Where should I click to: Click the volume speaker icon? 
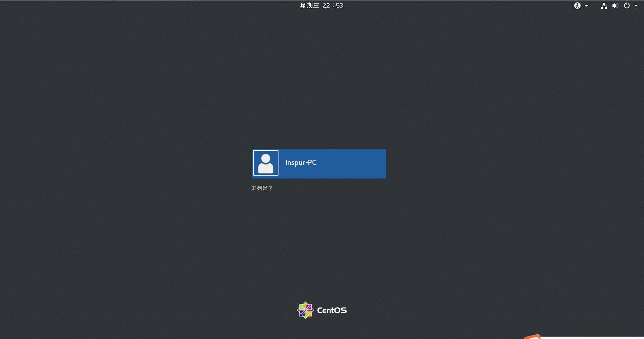point(615,6)
